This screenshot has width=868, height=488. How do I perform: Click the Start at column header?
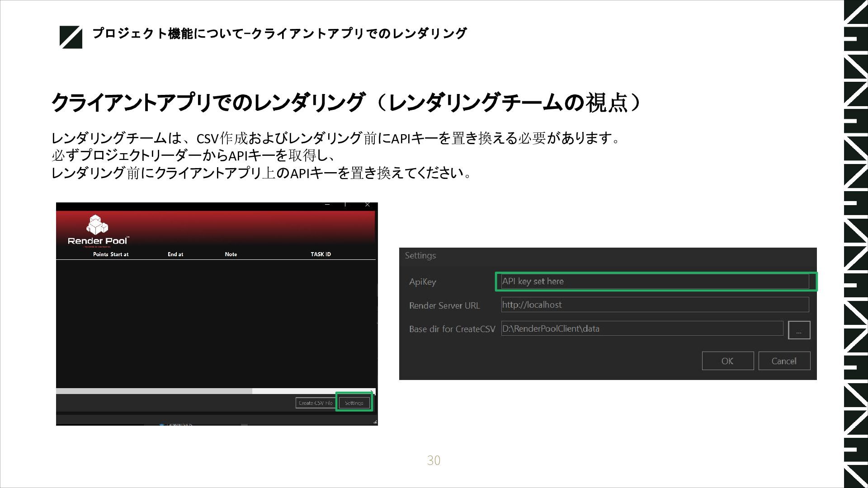point(119,254)
